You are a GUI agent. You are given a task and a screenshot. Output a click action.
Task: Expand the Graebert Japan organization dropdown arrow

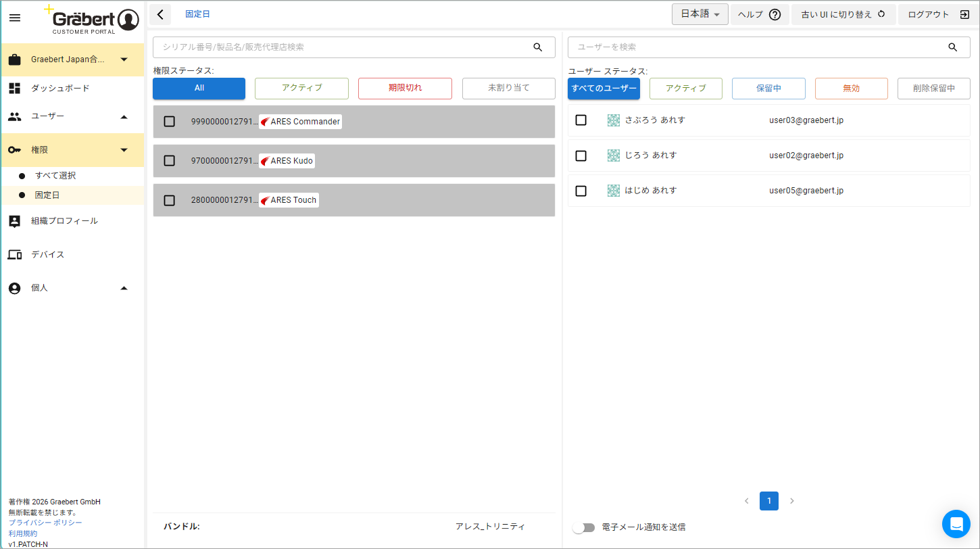click(x=124, y=59)
